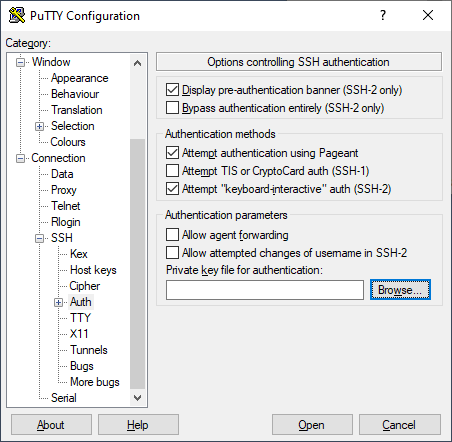
Task: Select Colours in the category tree
Action: [x=68, y=142]
